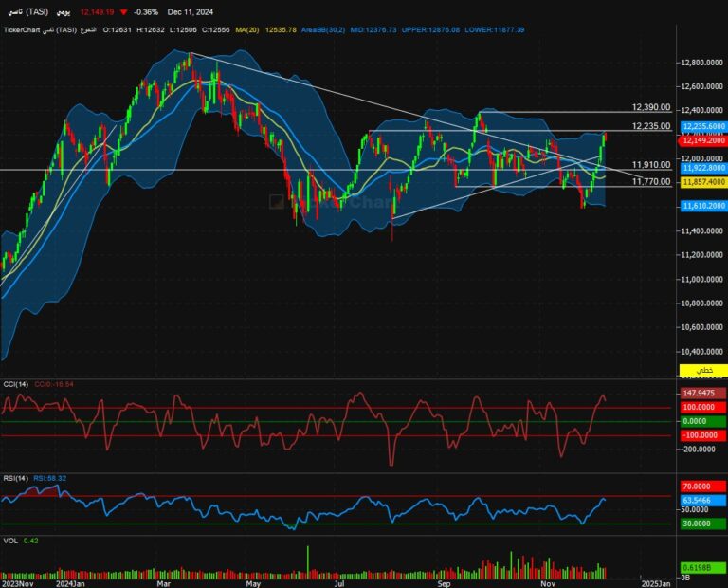Click the 2024Jan date on time axis
The image size is (728, 588).
(x=70, y=584)
